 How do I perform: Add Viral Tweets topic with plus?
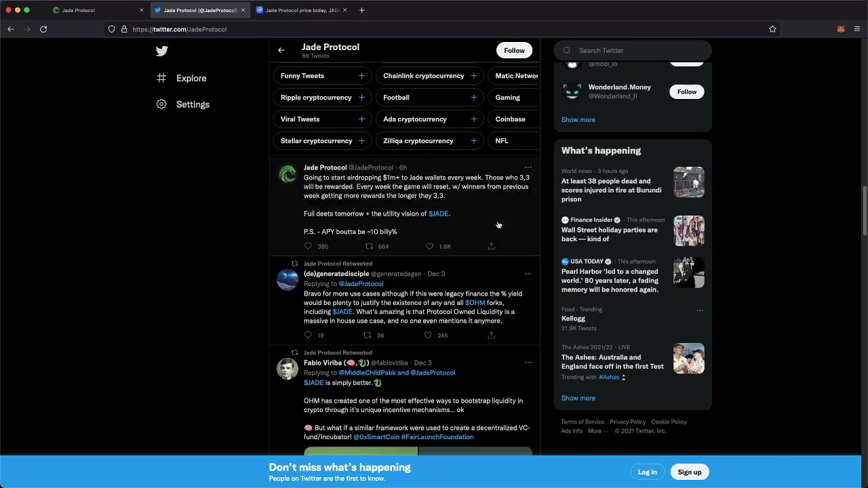361,119
